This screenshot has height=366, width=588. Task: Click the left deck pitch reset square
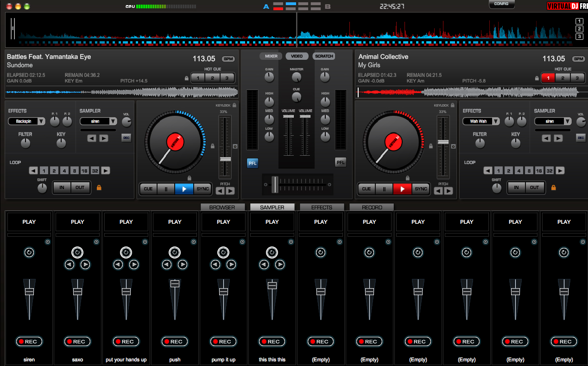click(235, 147)
